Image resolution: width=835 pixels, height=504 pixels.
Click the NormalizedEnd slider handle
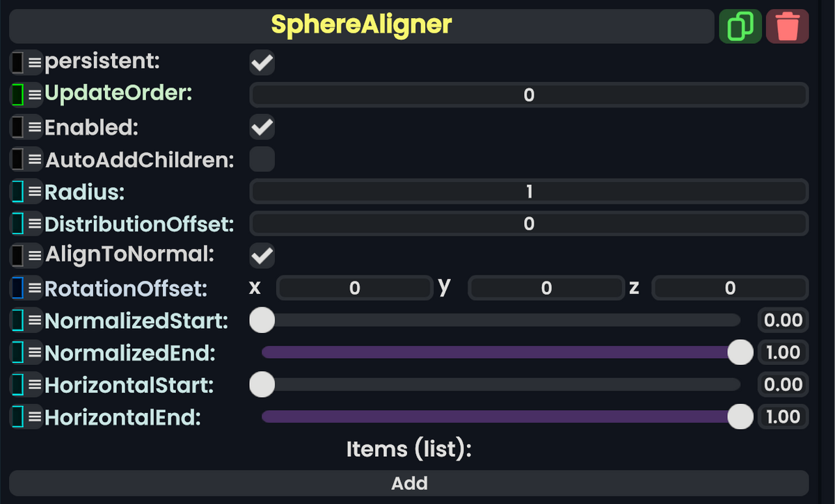point(740,352)
